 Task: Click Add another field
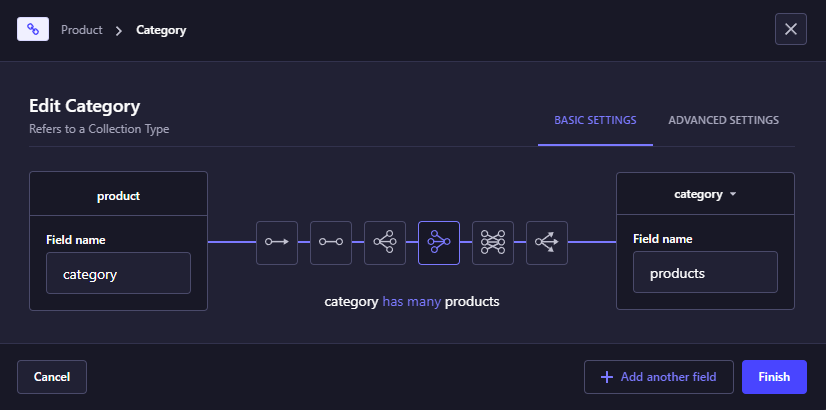[658, 377]
